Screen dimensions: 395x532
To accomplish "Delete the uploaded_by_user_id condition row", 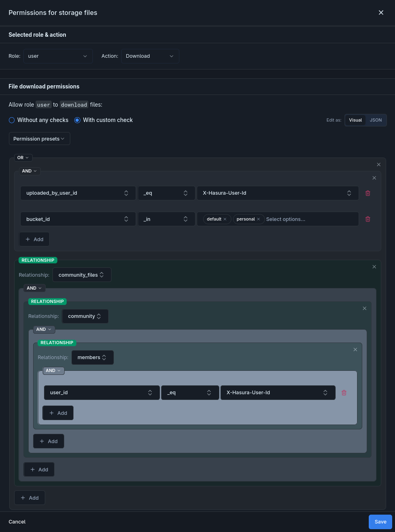I will click(x=368, y=193).
